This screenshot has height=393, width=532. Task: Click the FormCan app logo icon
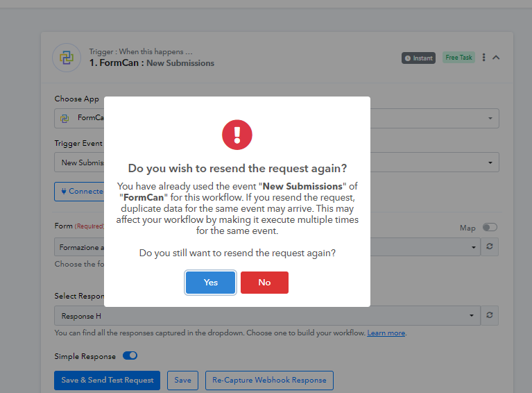coord(67,58)
